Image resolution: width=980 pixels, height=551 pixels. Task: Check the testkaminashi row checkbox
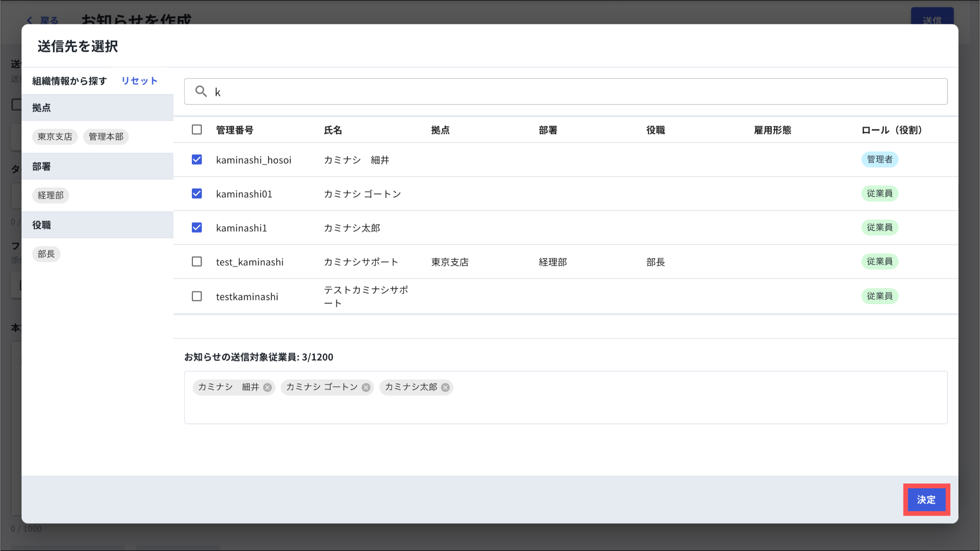click(x=197, y=296)
